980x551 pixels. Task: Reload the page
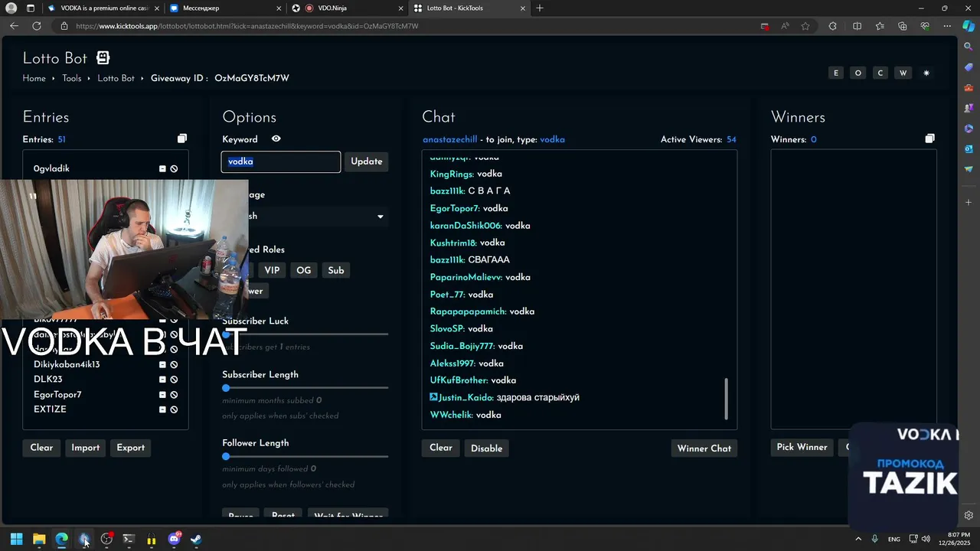36,26
